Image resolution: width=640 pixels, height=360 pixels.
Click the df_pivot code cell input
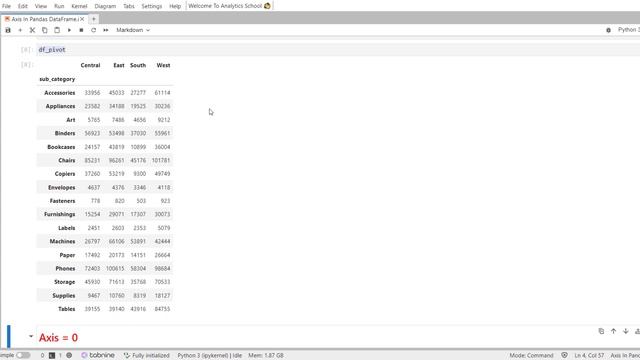click(338, 50)
